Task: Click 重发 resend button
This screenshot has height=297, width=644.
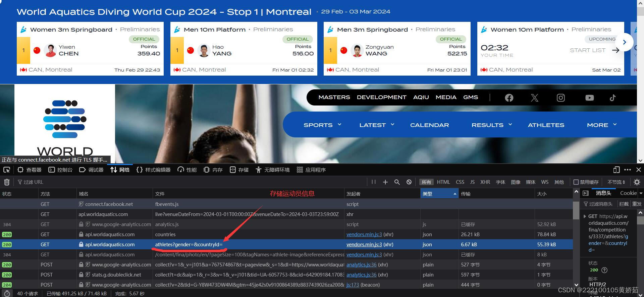Action: [x=637, y=204]
